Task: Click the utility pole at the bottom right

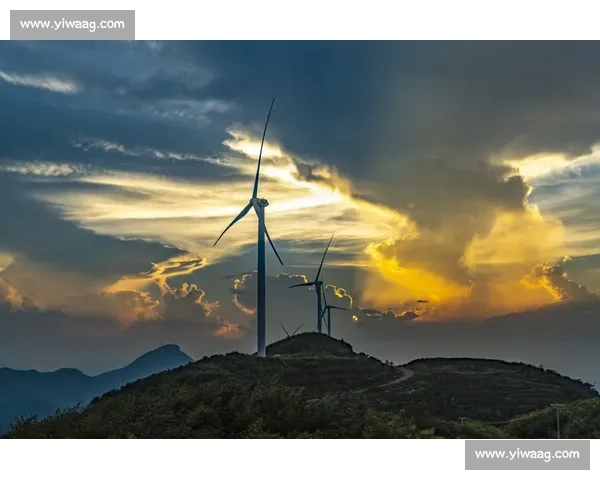Action: click(557, 420)
